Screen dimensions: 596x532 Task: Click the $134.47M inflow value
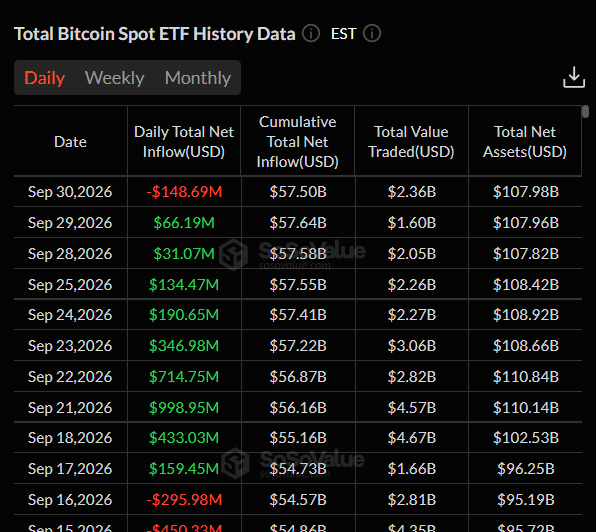click(184, 285)
